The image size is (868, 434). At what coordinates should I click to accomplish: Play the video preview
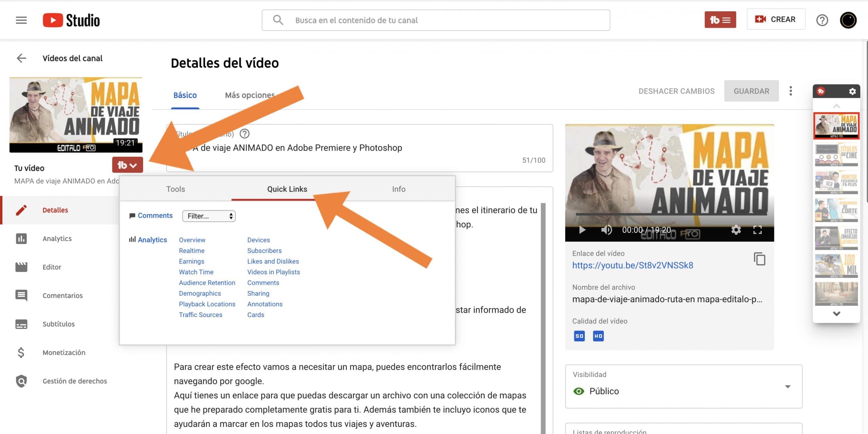click(582, 230)
